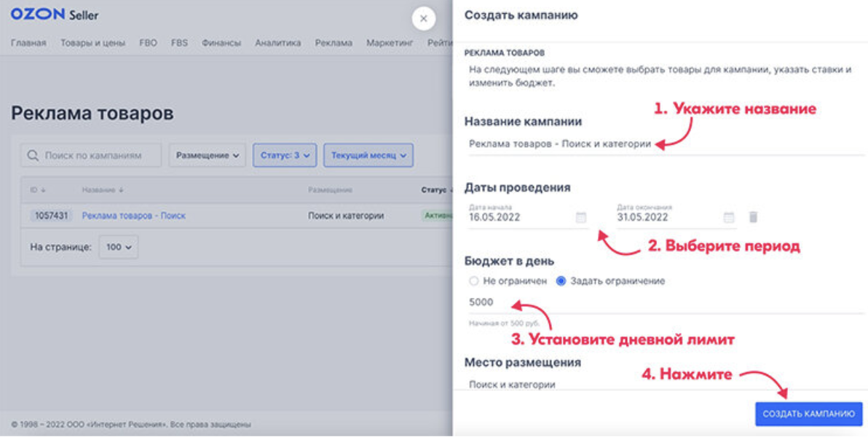Open the Аналитика menu tab
The height and width of the screenshot is (437, 868).
(x=277, y=43)
